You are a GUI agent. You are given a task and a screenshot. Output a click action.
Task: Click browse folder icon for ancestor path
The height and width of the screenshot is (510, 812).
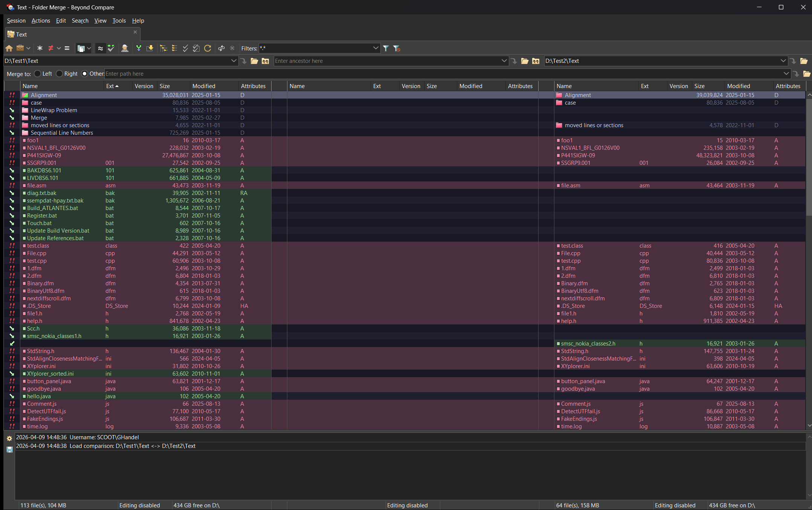pos(525,61)
